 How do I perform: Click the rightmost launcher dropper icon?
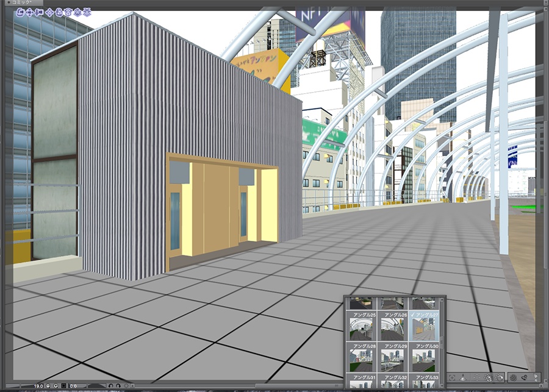click(536, 377)
